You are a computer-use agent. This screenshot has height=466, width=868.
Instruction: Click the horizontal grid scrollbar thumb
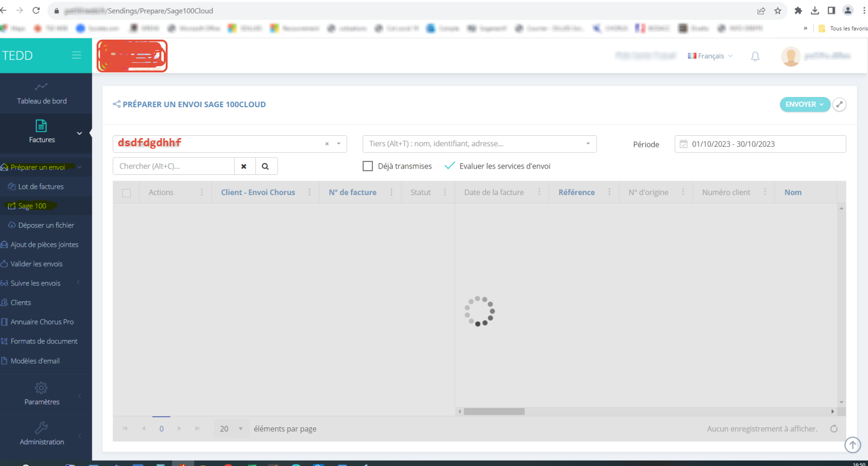(x=494, y=411)
